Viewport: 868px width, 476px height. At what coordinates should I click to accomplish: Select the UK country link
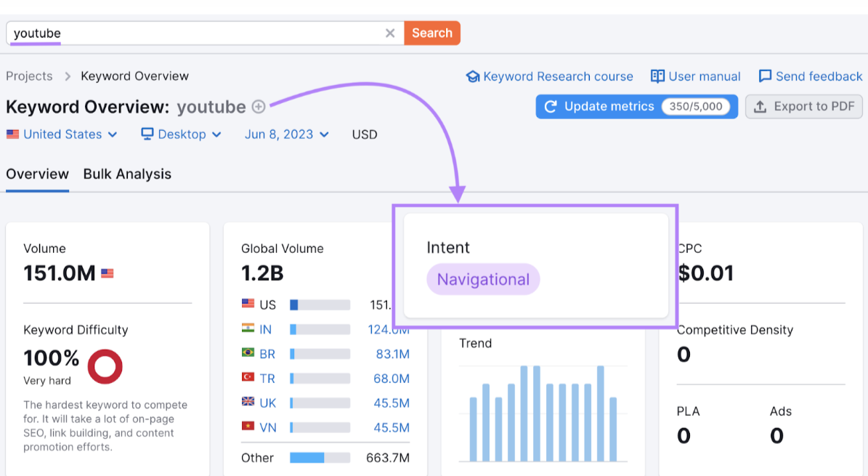click(x=268, y=403)
